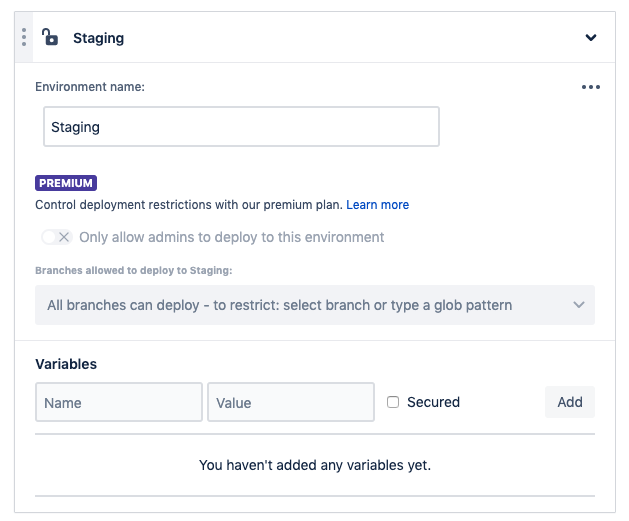Click the variable Name input field

click(119, 402)
